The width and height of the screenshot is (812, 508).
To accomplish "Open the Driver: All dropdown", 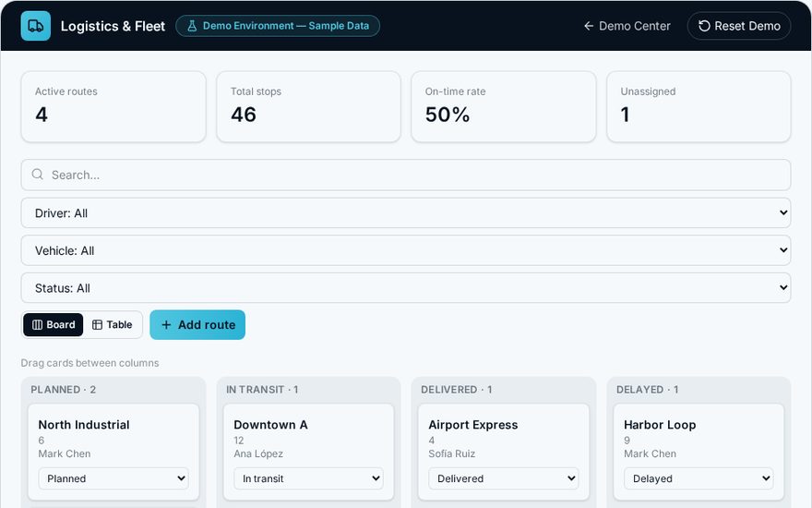I will point(405,212).
